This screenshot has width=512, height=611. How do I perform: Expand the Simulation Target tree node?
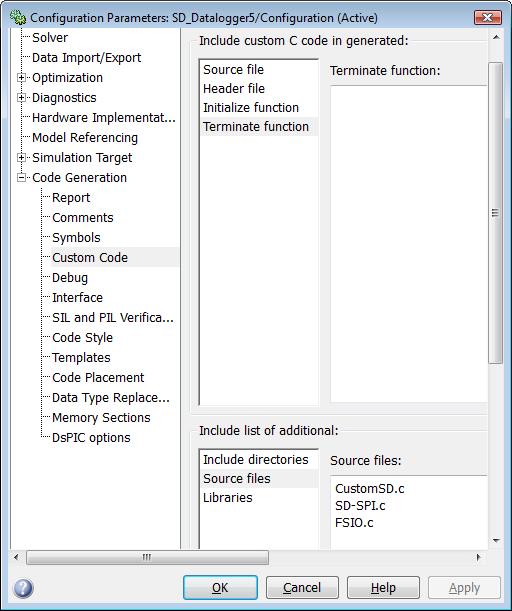(x=21, y=157)
